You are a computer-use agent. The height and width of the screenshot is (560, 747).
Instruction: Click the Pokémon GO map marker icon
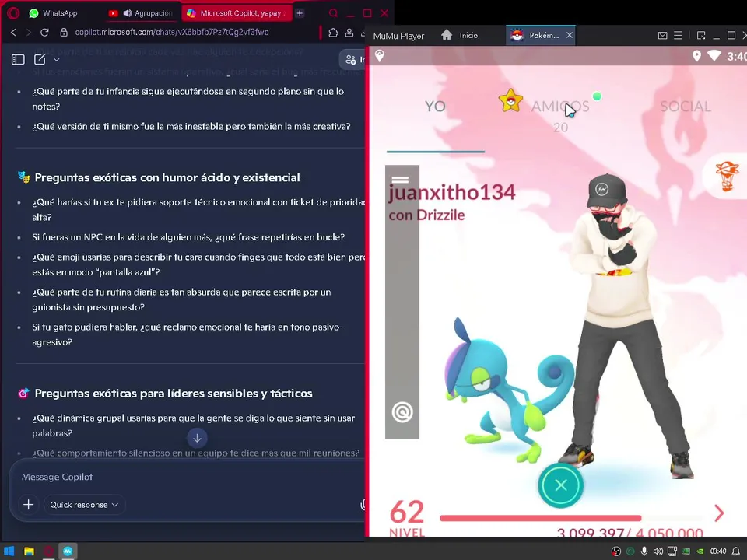point(380,56)
